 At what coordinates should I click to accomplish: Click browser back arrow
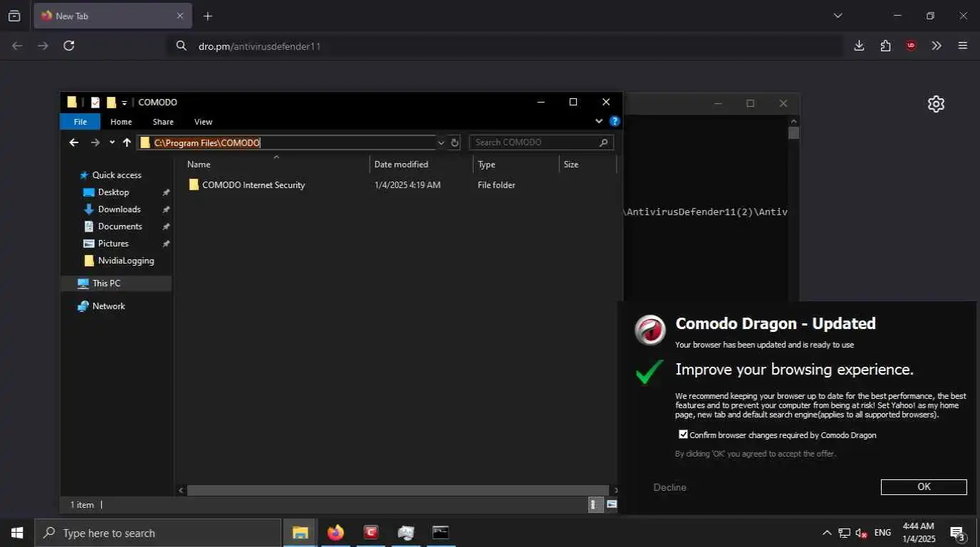coord(17,46)
